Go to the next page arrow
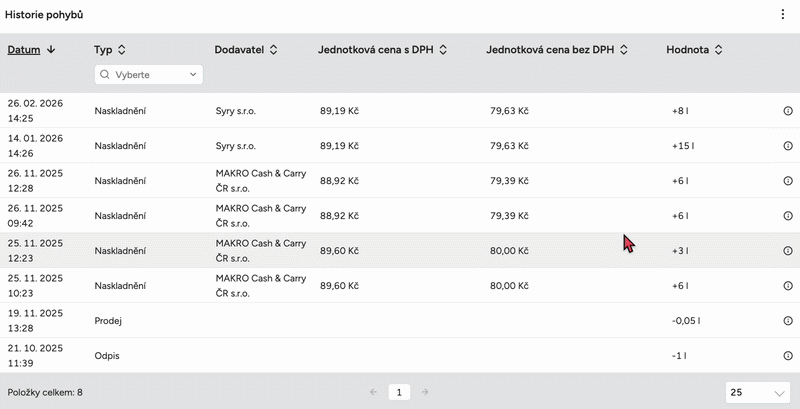This screenshot has height=409, width=800. 424,393
